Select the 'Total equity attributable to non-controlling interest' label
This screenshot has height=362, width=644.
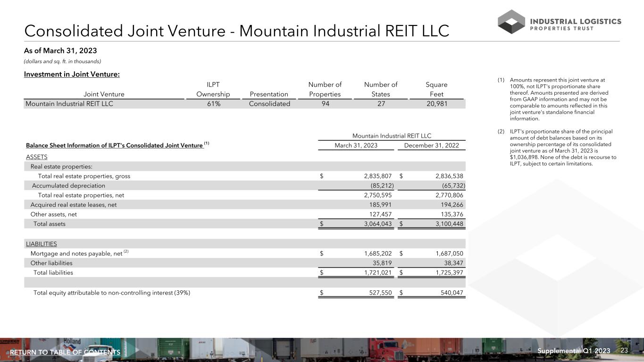pyautogui.click(x=112, y=293)
